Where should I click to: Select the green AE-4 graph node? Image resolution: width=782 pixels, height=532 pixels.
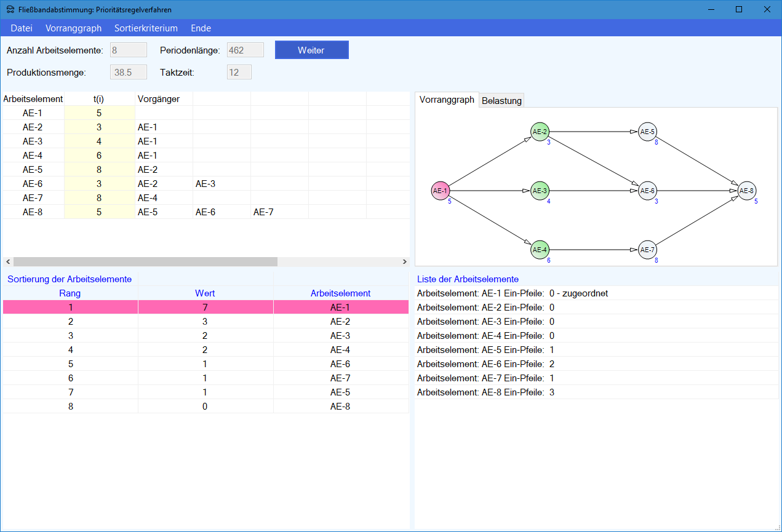(540, 250)
